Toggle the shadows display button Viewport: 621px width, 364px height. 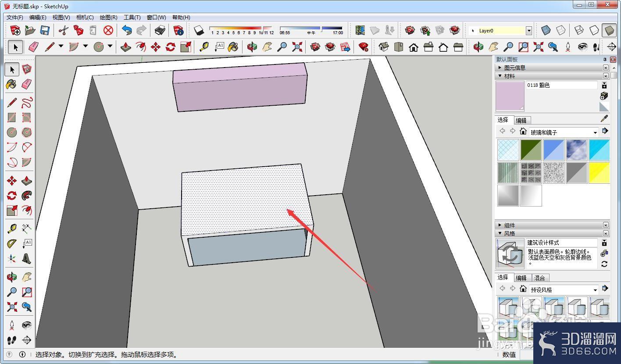199,30
